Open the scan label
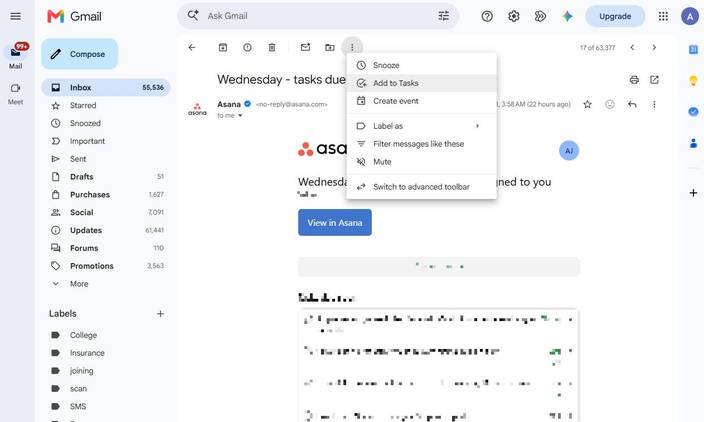Screen dimensions: 704x422 coord(106,389)
